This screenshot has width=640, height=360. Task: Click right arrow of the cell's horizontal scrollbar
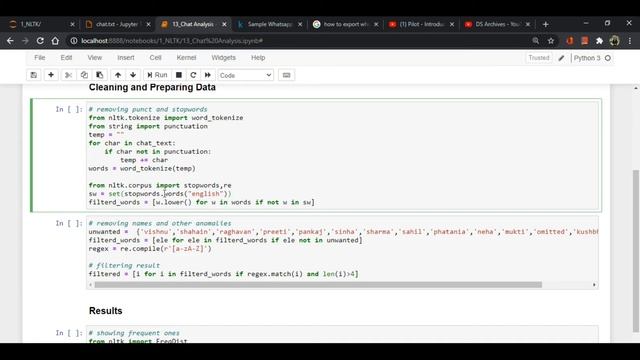click(x=594, y=284)
